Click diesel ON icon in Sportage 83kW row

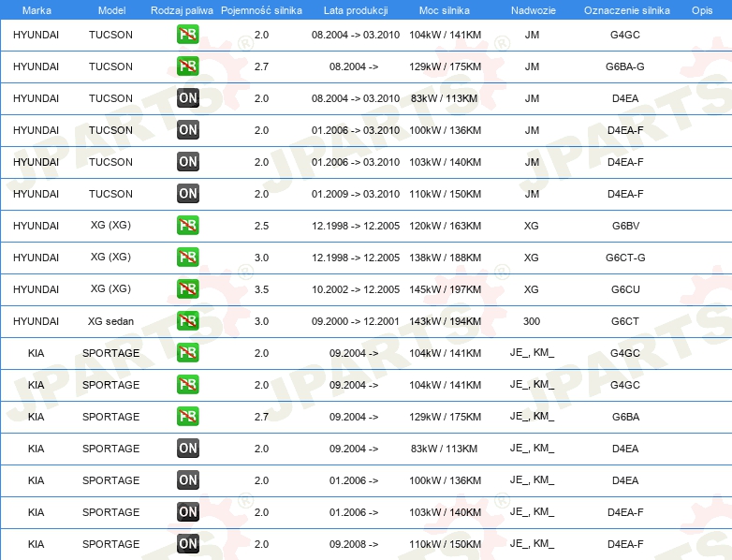tap(187, 448)
